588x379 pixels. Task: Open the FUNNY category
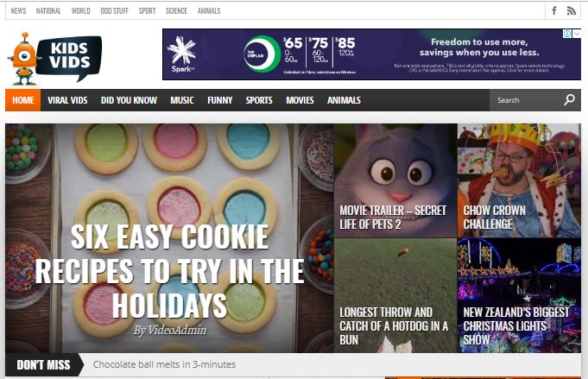(220, 100)
